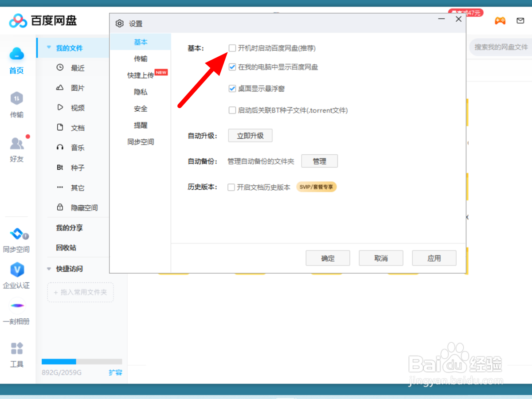Click the 应用 button
Screen dimensions: 532x399
tap(434, 258)
